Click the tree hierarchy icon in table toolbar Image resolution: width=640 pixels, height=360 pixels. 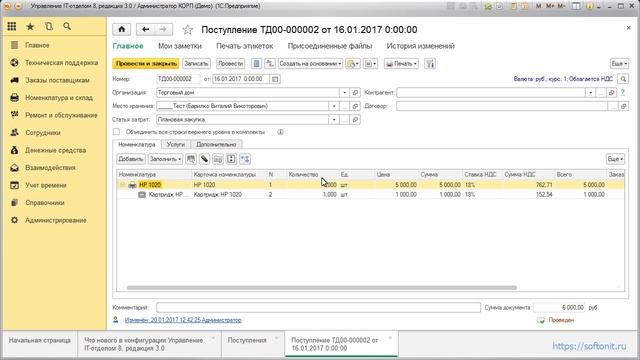coord(245,159)
